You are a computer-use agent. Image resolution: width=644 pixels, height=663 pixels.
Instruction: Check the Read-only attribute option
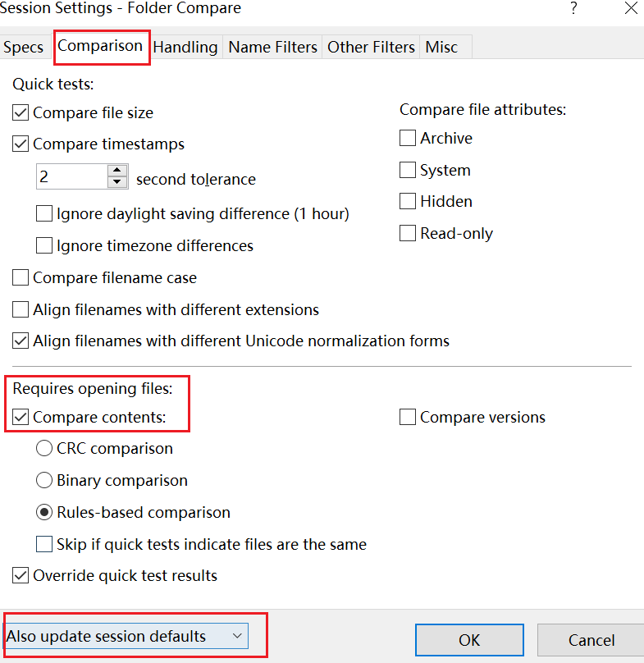pyautogui.click(x=408, y=233)
